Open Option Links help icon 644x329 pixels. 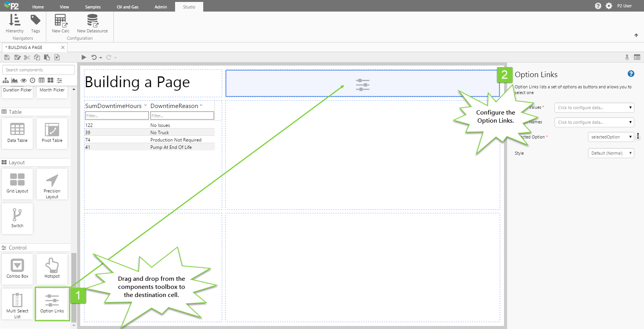(x=631, y=74)
